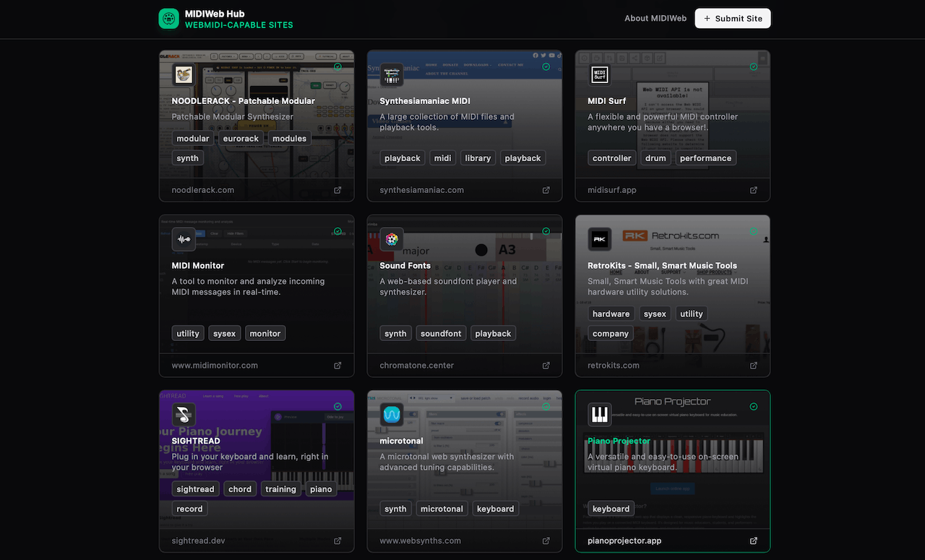The height and width of the screenshot is (560, 925).
Task: Open retrokits.com external link icon
Action: pyautogui.click(x=754, y=366)
